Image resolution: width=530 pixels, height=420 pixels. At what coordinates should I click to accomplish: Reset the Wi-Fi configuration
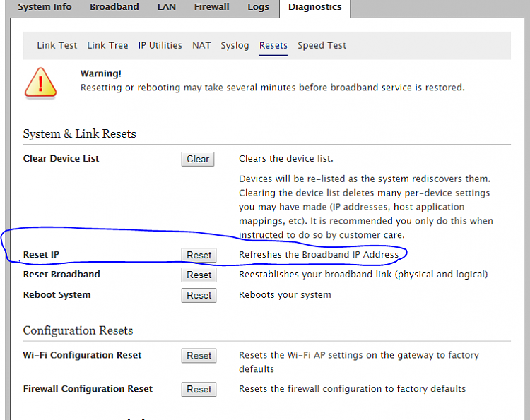click(x=199, y=356)
